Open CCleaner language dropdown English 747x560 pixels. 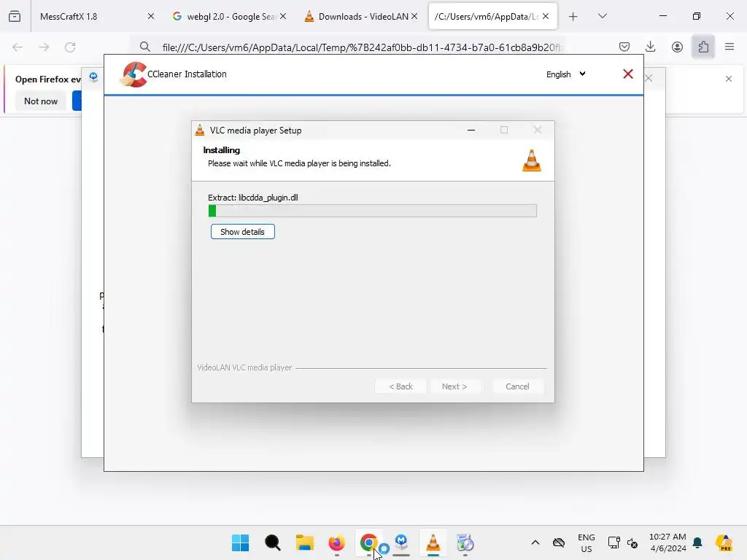pos(565,74)
